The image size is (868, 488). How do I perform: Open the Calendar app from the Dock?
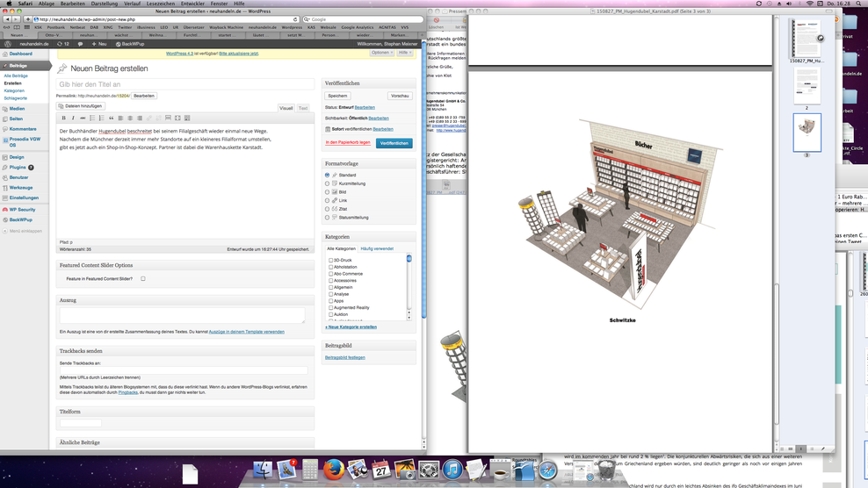pos(381,470)
